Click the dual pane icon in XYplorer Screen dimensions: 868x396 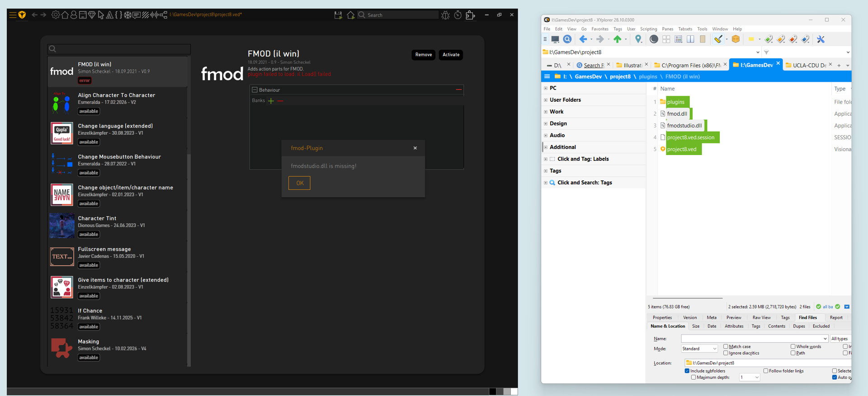tap(690, 39)
